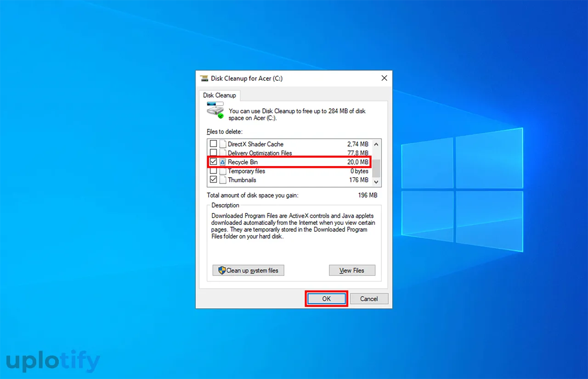
Task: Select the DirectX Shader Cache row text
Action: coord(256,144)
